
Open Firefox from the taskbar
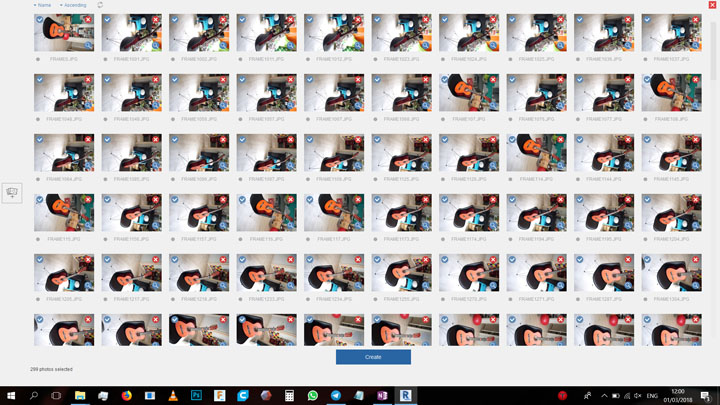click(x=127, y=395)
